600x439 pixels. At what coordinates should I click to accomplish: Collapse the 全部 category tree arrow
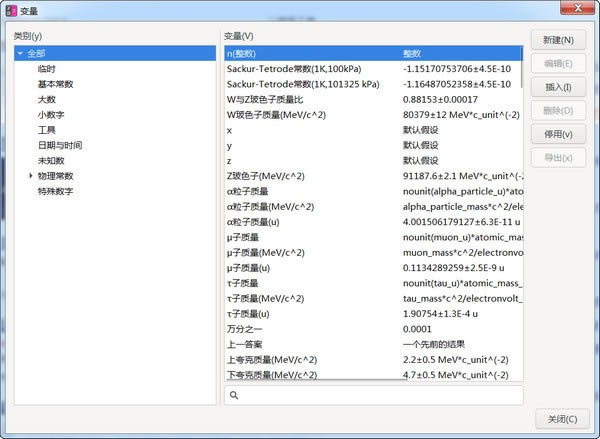coord(20,53)
